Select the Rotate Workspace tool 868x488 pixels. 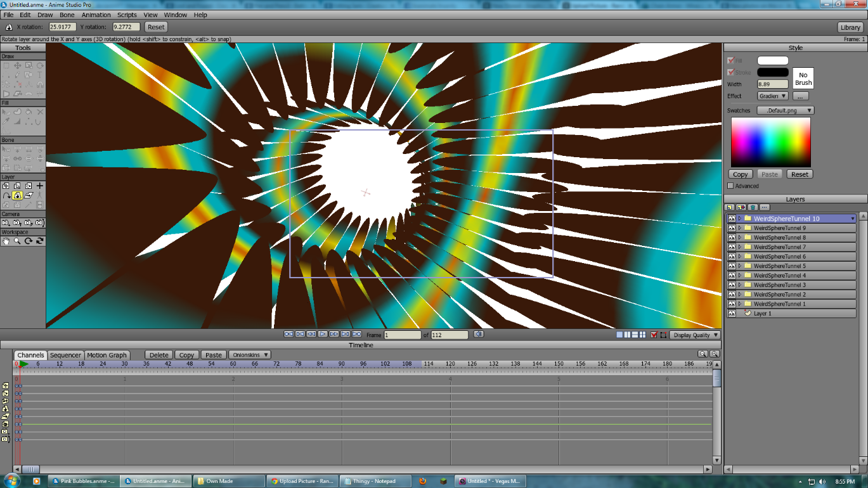29,241
